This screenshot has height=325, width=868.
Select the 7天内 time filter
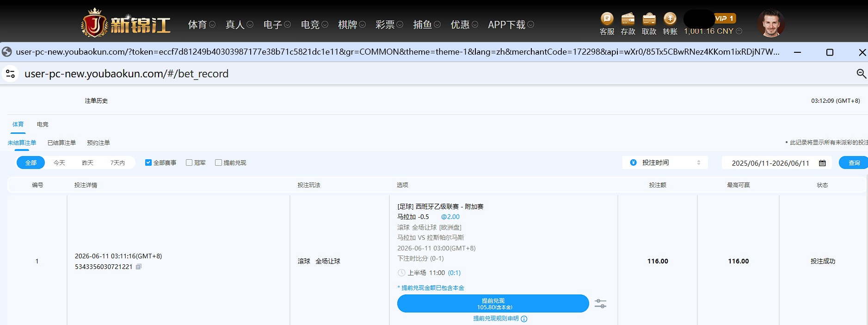(x=117, y=162)
